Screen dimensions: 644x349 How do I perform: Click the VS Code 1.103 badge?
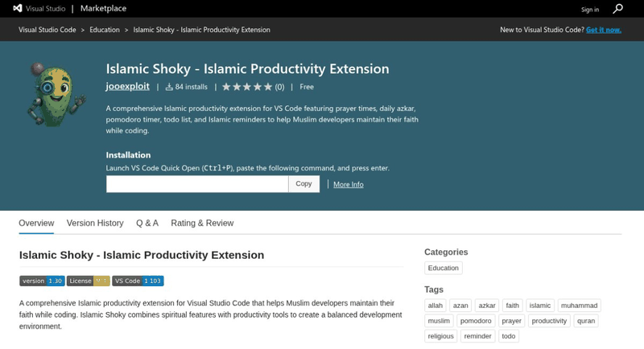(x=138, y=281)
